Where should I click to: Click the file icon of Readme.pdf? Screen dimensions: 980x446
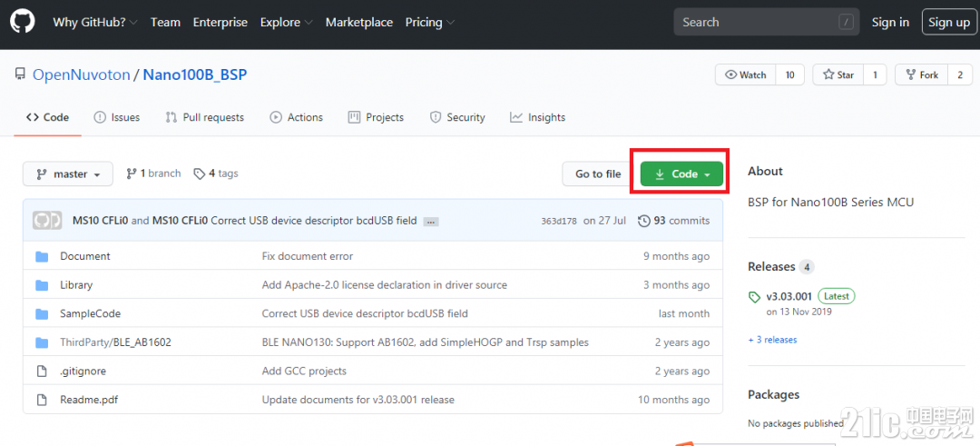42,400
